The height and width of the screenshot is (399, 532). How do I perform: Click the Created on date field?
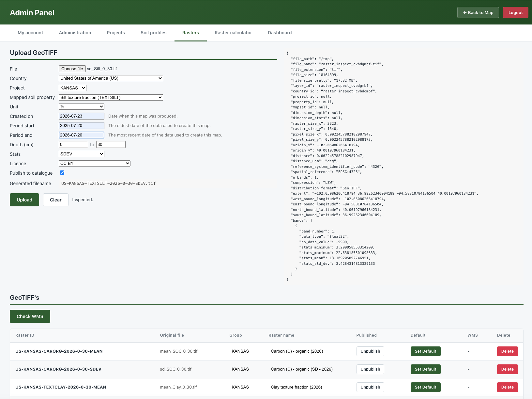pyautogui.click(x=82, y=116)
